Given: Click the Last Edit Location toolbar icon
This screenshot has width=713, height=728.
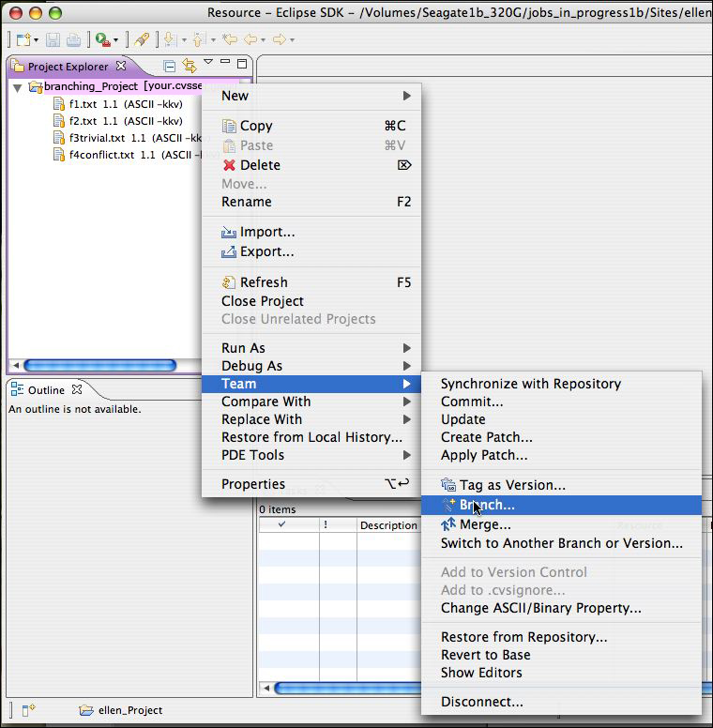Looking at the screenshot, I should pos(229,39).
